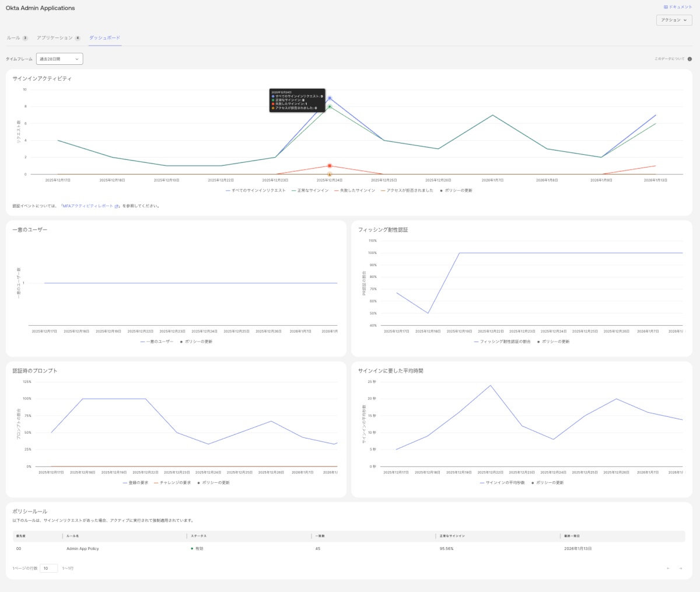Click the orange access-denied triangle marker
The height and width of the screenshot is (592, 700).
click(330, 174)
